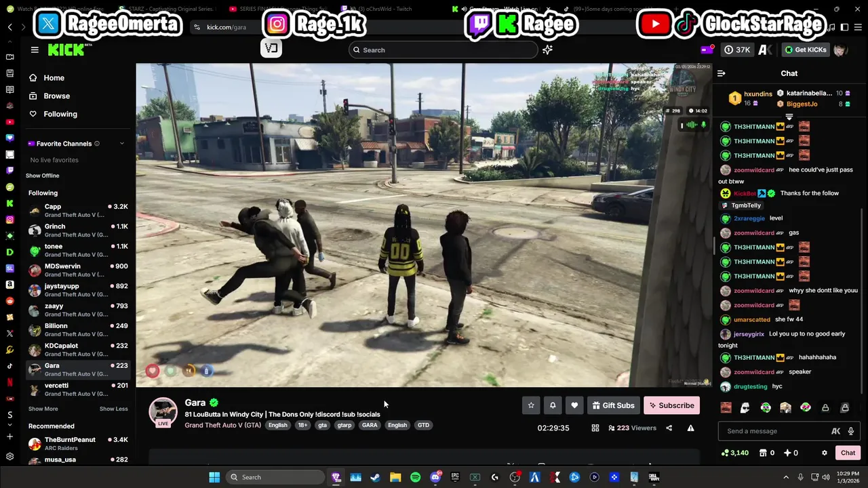Open TheBurntPeanut recommended channel
The width and height of the screenshot is (868, 488).
(78, 444)
